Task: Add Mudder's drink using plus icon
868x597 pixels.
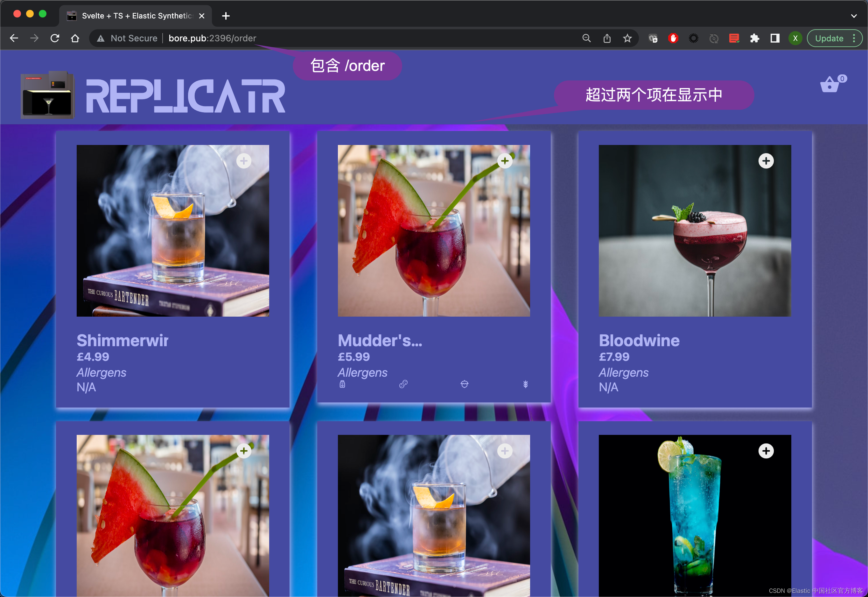Action: [505, 161]
